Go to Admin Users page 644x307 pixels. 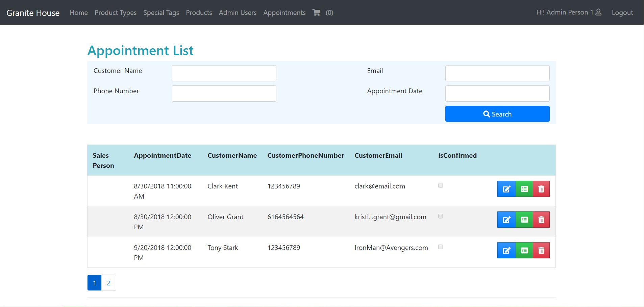tap(238, 12)
